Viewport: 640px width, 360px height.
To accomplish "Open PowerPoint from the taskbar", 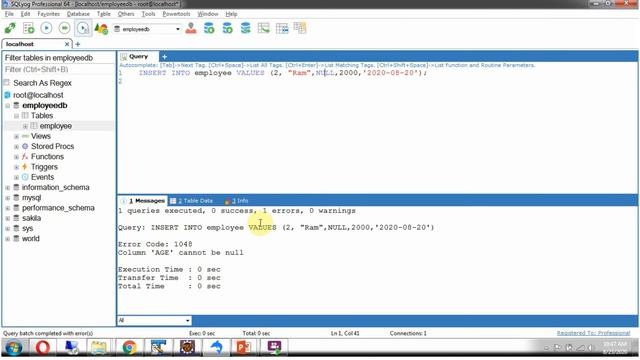I will point(244,348).
